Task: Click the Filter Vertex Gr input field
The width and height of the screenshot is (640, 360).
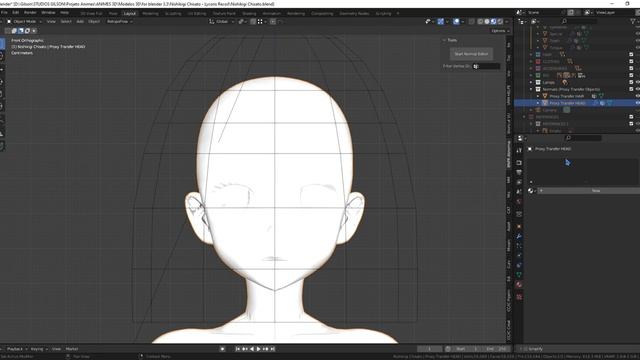Action: click(486, 66)
